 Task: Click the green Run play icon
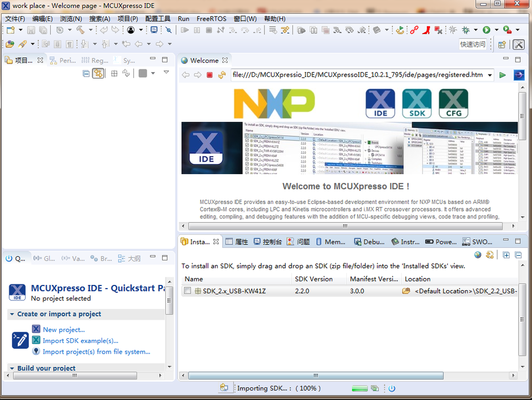(x=487, y=30)
